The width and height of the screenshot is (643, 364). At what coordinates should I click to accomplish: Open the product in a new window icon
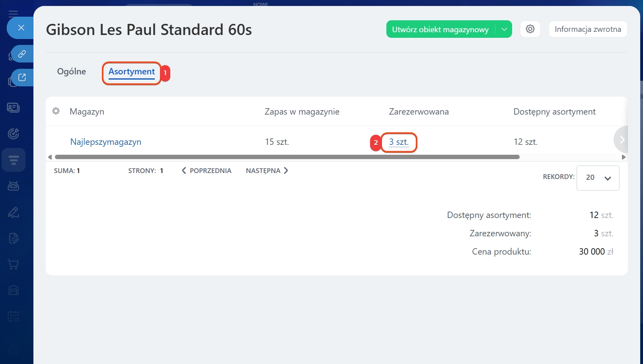[22, 77]
